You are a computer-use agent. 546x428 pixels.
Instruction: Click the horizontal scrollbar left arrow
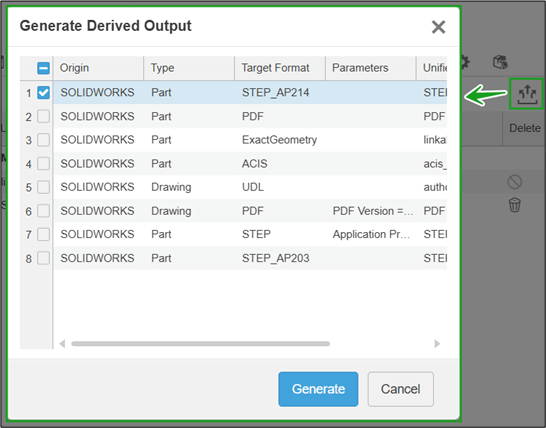[62, 344]
